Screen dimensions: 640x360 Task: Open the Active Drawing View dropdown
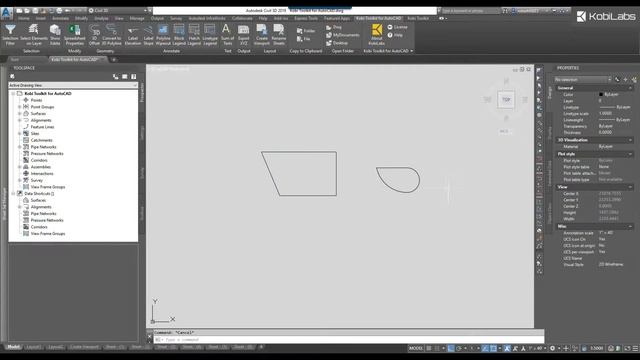pyautogui.click(x=73, y=85)
